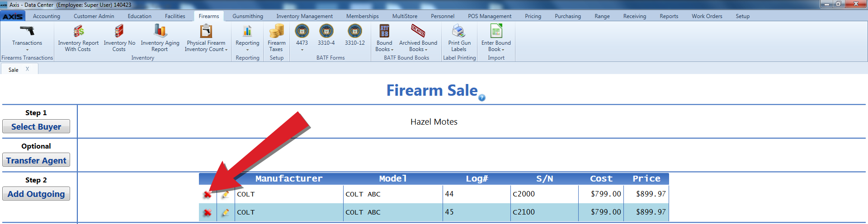Delete the firearm row with Log# 45
This screenshot has width=868, height=224.
(208, 213)
